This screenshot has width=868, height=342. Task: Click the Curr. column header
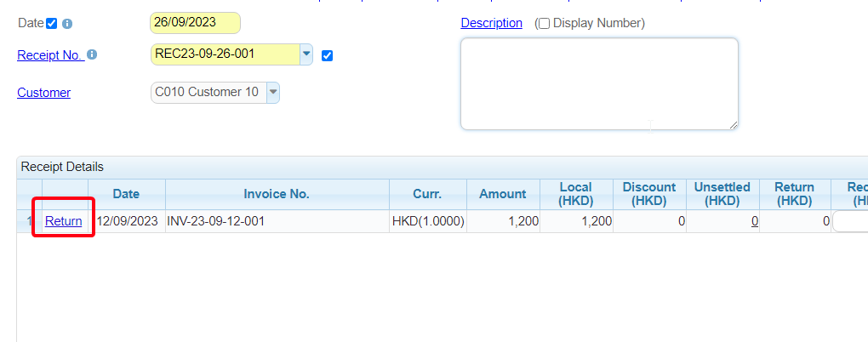tap(427, 194)
